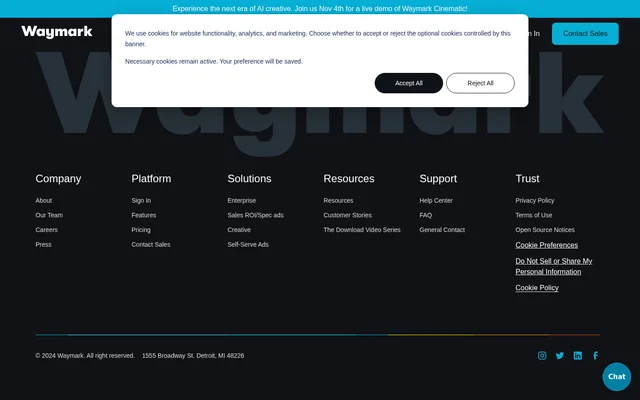Click the Trust column heading

527,179
